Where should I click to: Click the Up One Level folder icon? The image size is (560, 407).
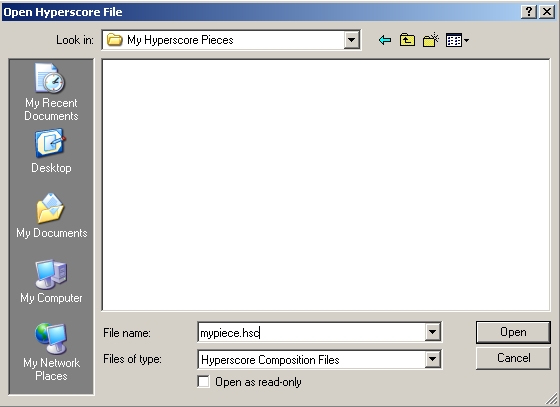[x=407, y=40]
